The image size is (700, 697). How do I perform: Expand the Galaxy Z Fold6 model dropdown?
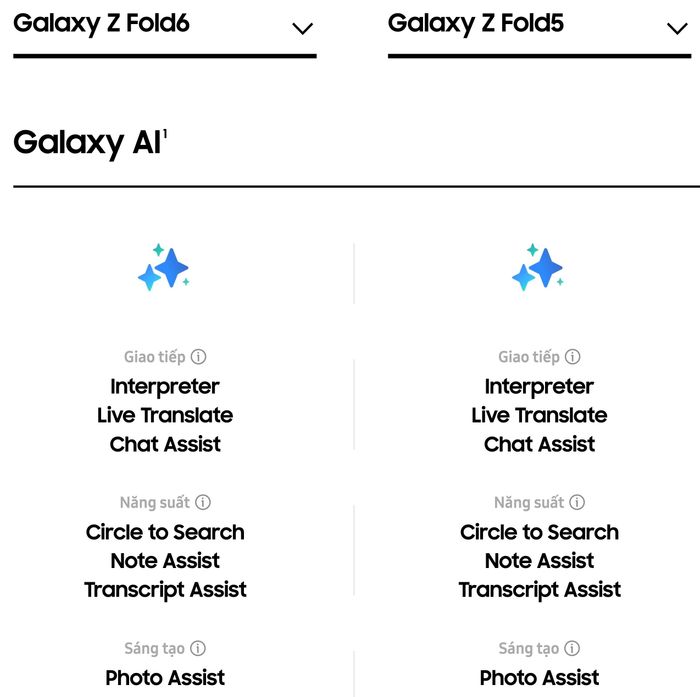pos(165,29)
